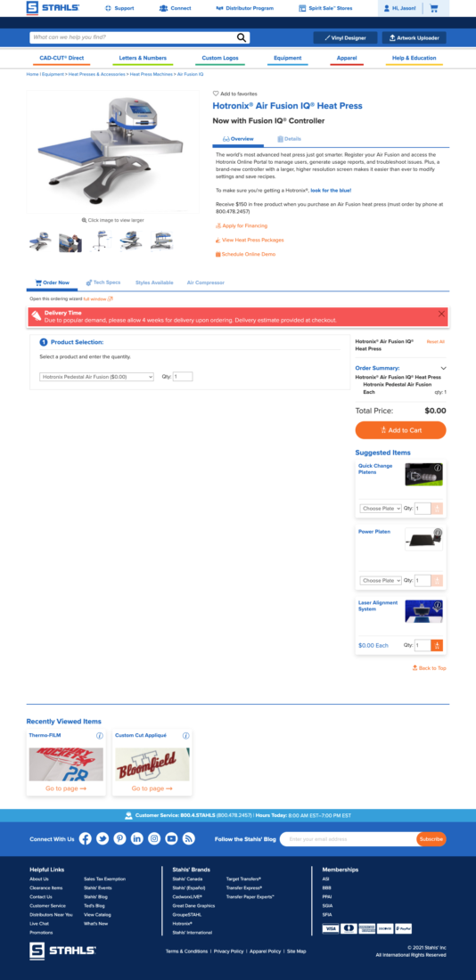The height and width of the screenshot is (980, 476).
Task: Select the second product thumbnail image
Action: click(x=70, y=241)
